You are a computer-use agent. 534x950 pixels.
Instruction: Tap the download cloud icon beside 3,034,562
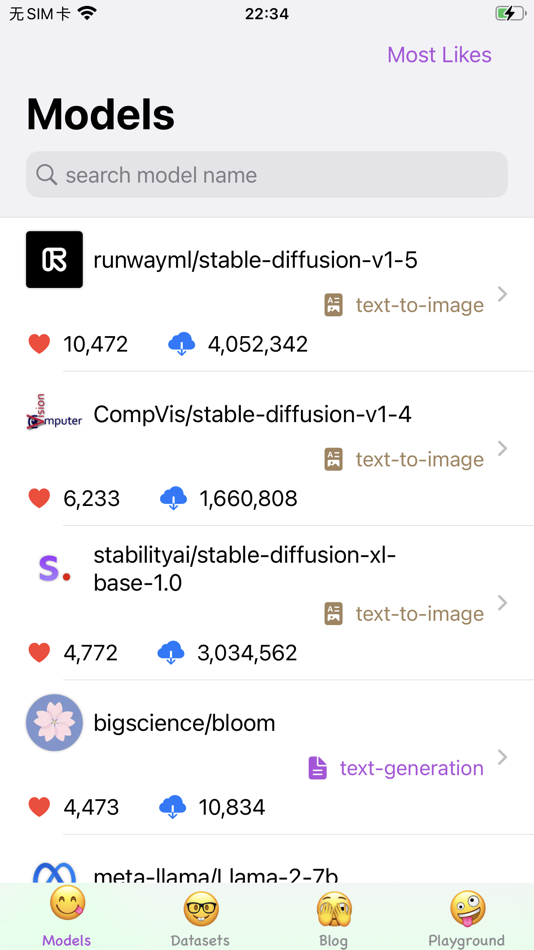[171, 653]
